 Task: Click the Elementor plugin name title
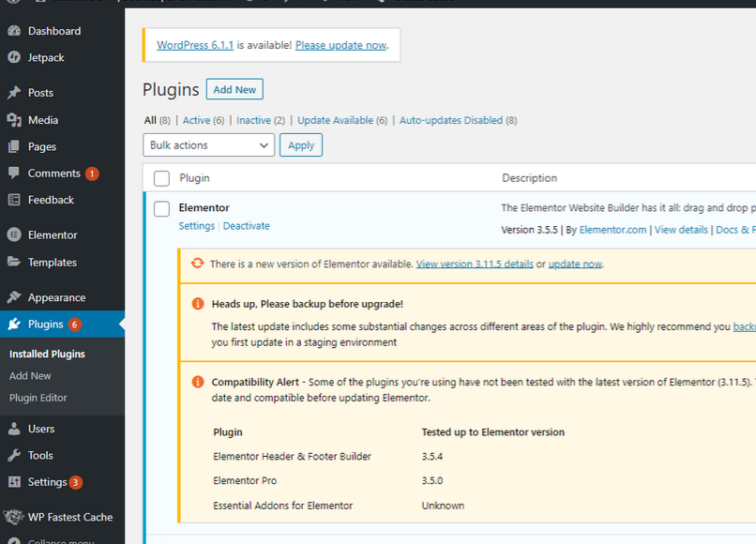(204, 208)
